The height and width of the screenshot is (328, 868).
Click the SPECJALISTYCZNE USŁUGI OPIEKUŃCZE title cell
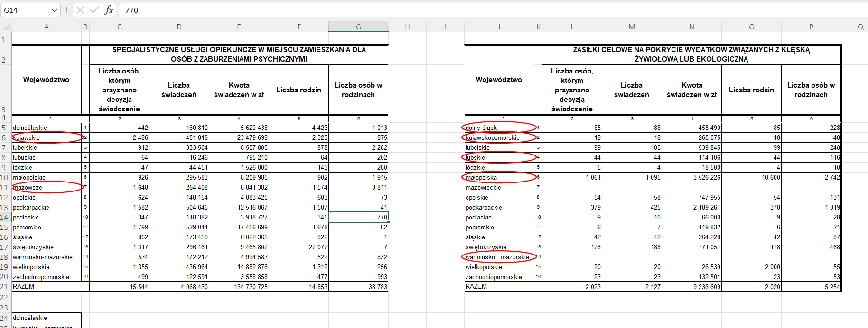pos(239,55)
